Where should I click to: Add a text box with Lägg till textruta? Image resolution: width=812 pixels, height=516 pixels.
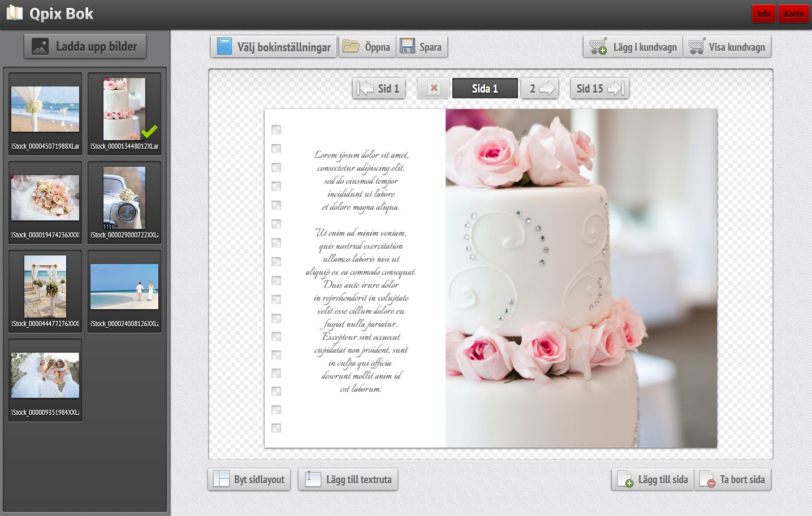tap(348, 479)
